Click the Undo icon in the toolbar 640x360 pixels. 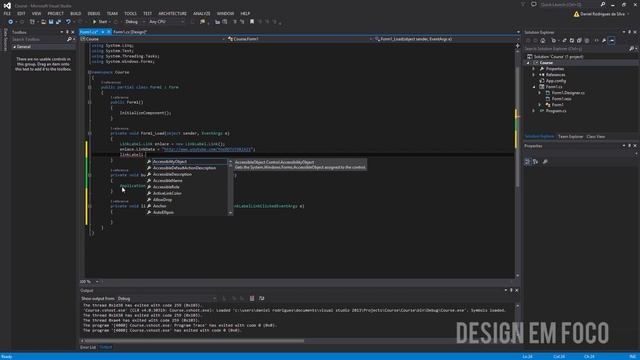68,22
